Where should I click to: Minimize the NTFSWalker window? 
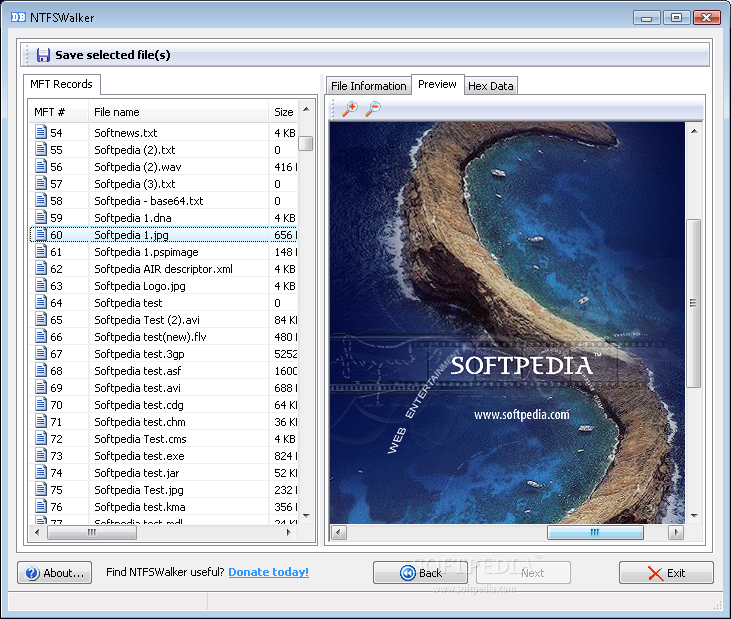click(x=646, y=18)
